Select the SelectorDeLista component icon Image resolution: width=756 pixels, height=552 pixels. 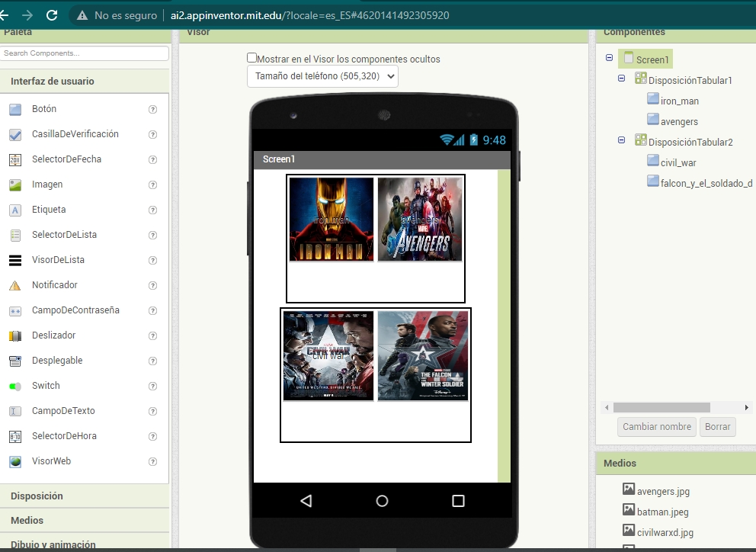[x=15, y=235]
